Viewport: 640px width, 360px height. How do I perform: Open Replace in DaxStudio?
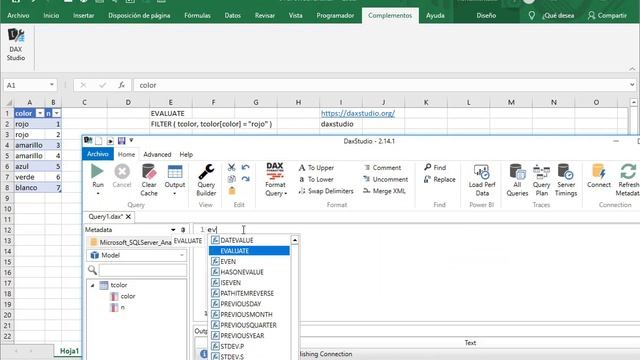tap(440, 179)
